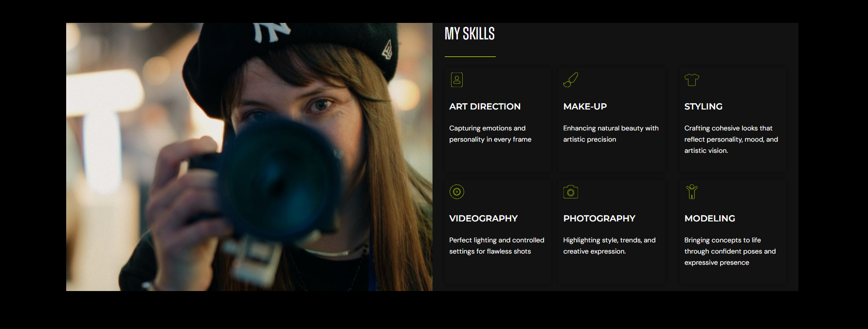Image resolution: width=868 pixels, height=329 pixels.
Task: Click the Modeling person figure icon
Action: pos(691,192)
